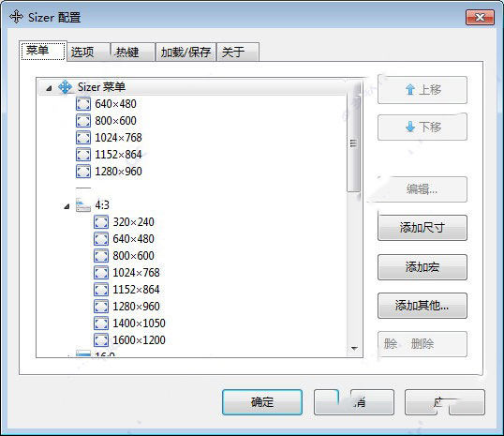Select 800×600 entry under 4:3 group

133,256
